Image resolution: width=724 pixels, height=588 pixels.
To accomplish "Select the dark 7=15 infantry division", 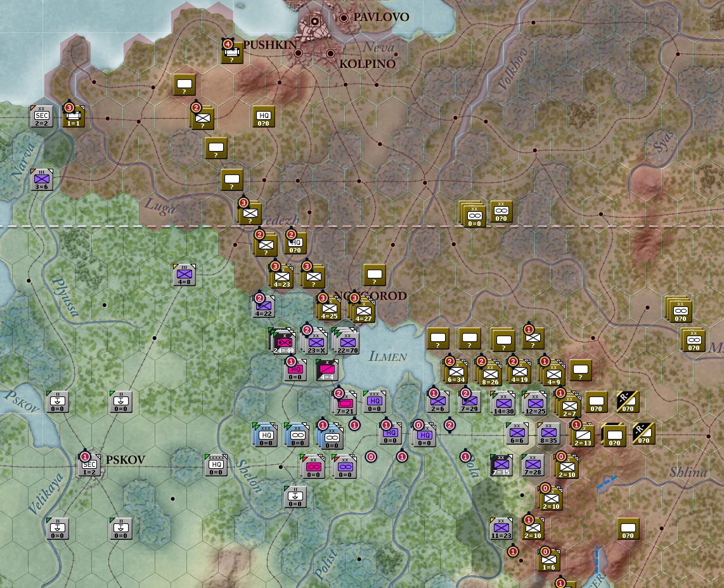I will click(501, 465).
